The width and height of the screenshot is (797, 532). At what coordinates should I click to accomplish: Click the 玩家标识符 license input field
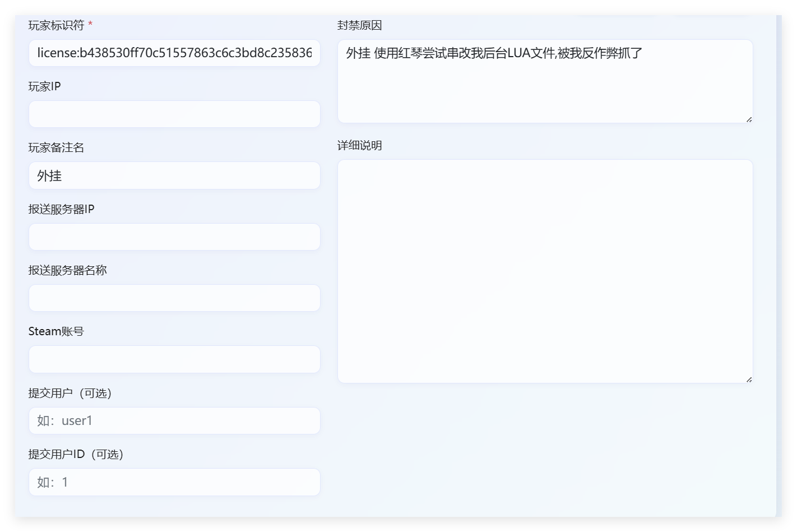pos(174,53)
